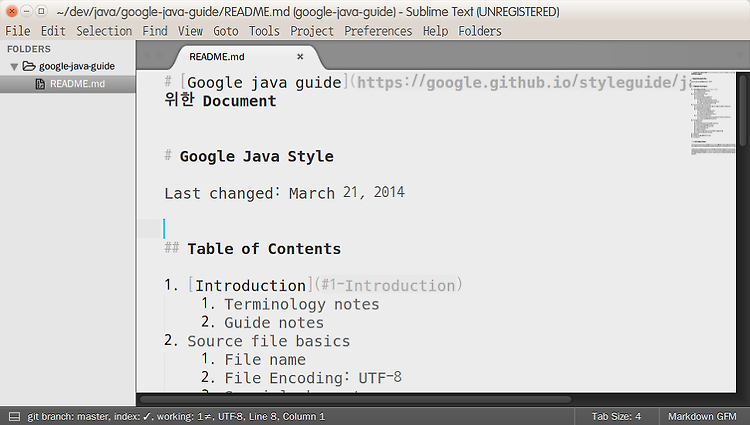Collapse the google-java-guide folder arrow
Viewport: 750px width, 425px height.
(x=14, y=66)
